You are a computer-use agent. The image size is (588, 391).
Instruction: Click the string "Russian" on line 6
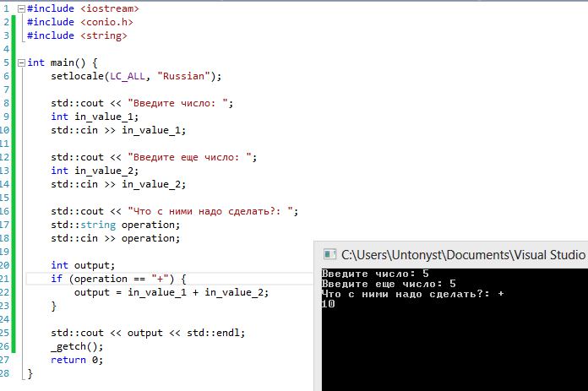point(184,76)
